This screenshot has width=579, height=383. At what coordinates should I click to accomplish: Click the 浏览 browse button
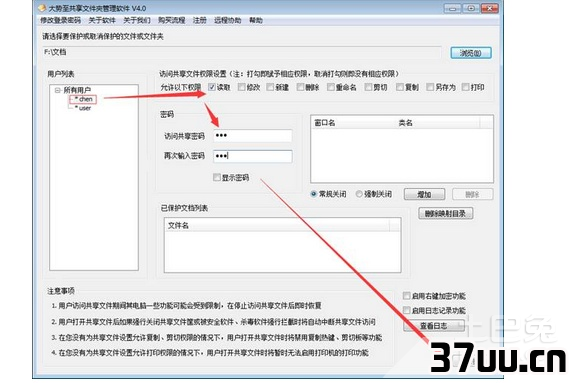tap(471, 53)
